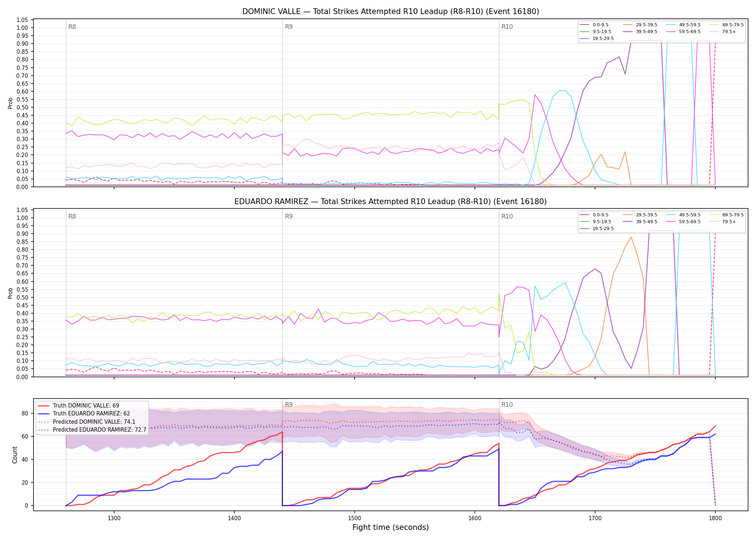This screenshot has height=540, width=756.
Task: Click the R9 round marker in Count chart
Action: click(289, 405)
